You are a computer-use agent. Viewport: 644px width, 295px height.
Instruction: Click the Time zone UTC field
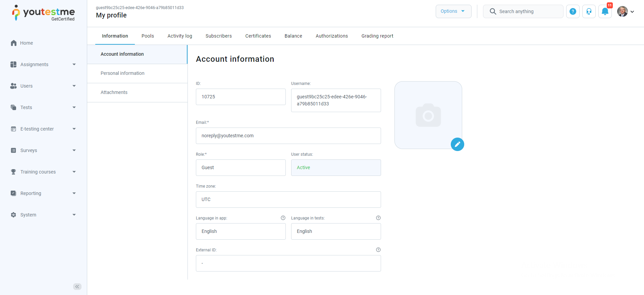point(288,199)
